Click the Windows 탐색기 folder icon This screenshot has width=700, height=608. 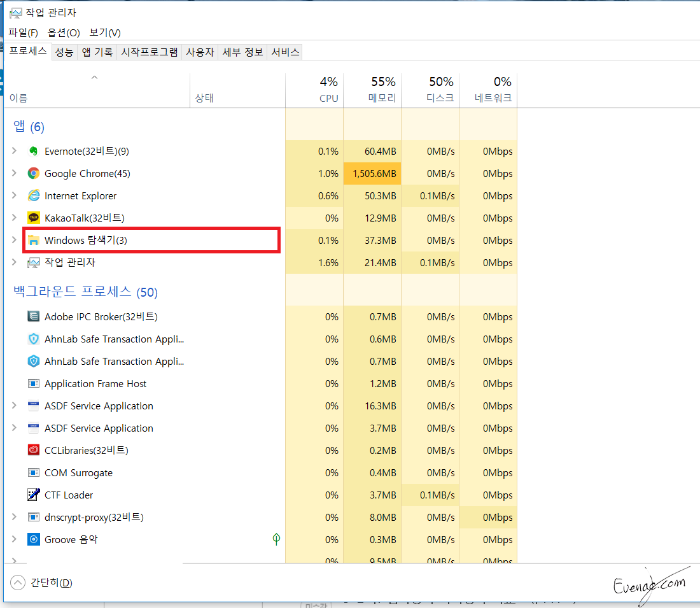[34, 241]
